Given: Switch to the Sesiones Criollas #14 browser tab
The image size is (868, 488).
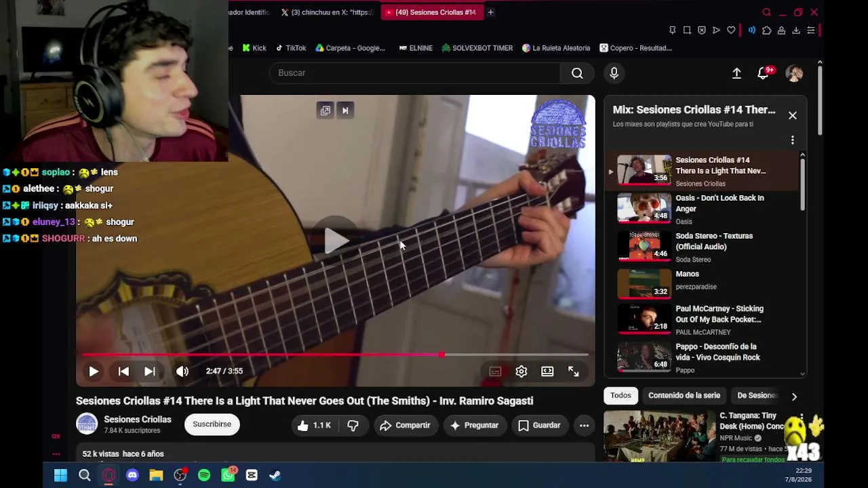Looking at the screenshot, I should click(431, 12).
